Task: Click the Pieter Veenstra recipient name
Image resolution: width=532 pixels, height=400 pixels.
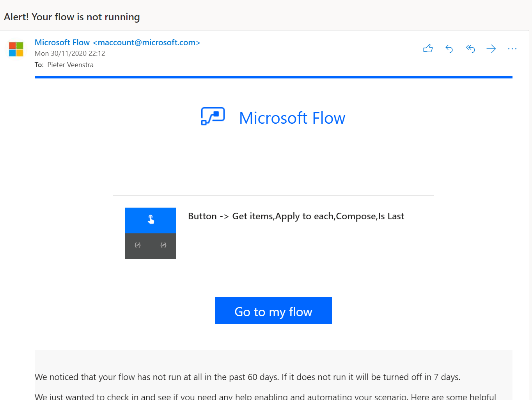Action: click(70, 64)
